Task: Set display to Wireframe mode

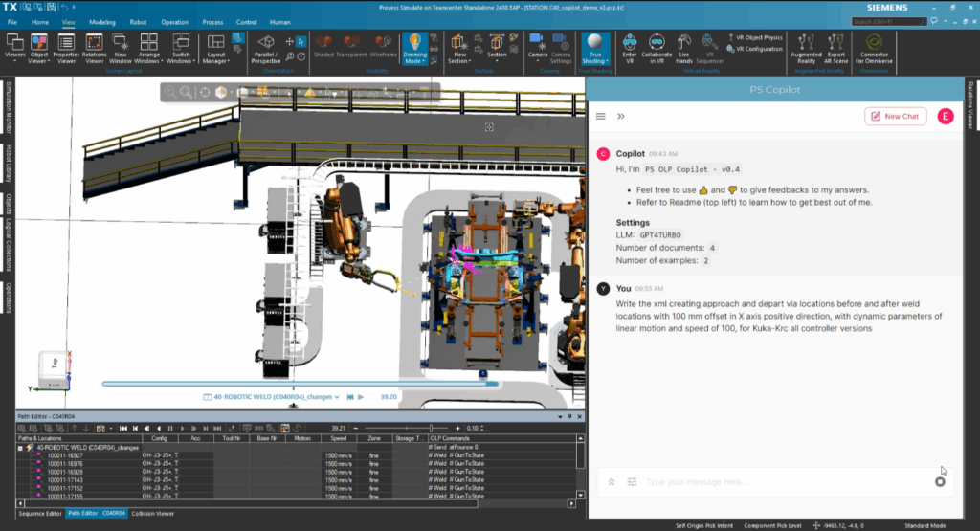Action: tap(383, 46)
